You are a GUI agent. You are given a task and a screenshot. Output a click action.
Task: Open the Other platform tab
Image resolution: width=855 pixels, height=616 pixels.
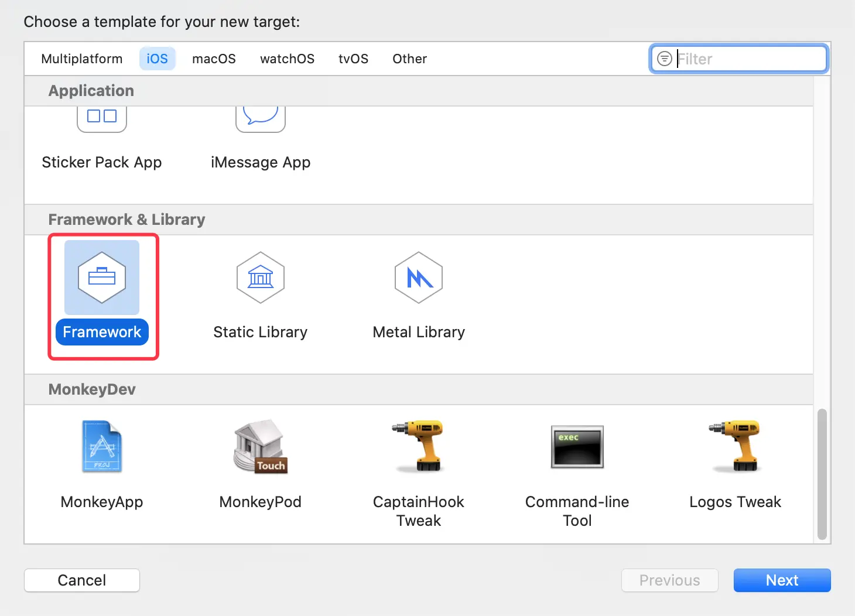tap(410, 59)
